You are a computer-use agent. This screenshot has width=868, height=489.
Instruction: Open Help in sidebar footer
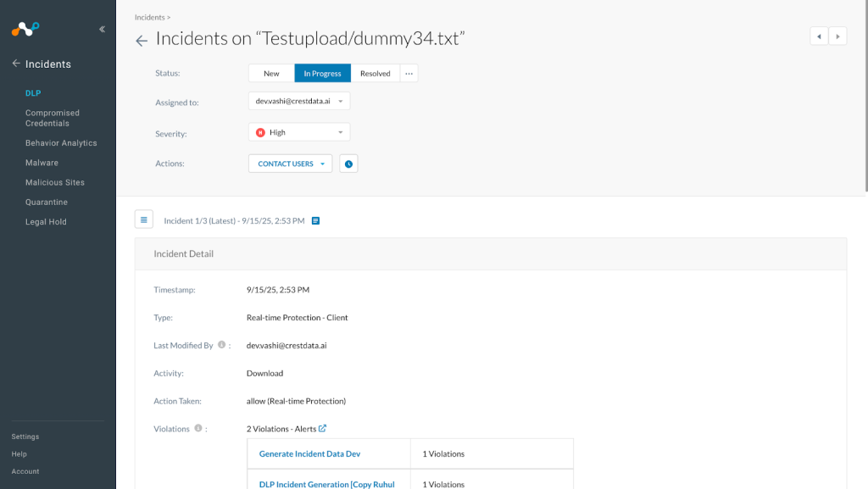coord(19,454)
